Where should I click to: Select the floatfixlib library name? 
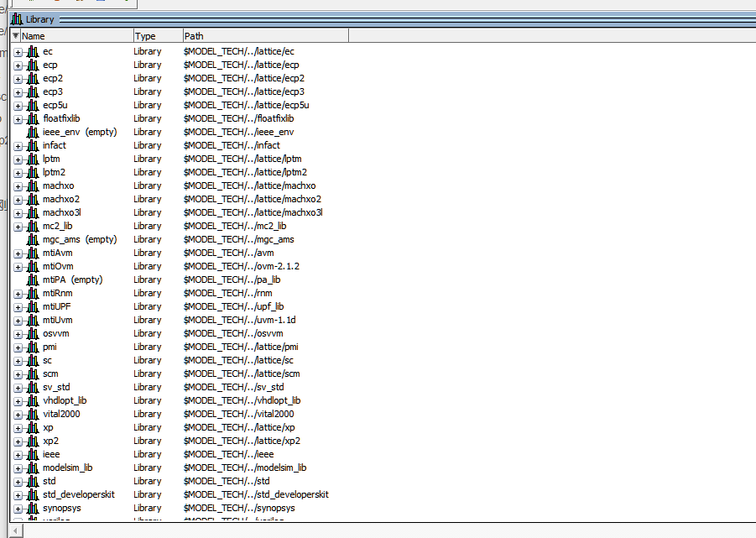(x=61, y=118)
